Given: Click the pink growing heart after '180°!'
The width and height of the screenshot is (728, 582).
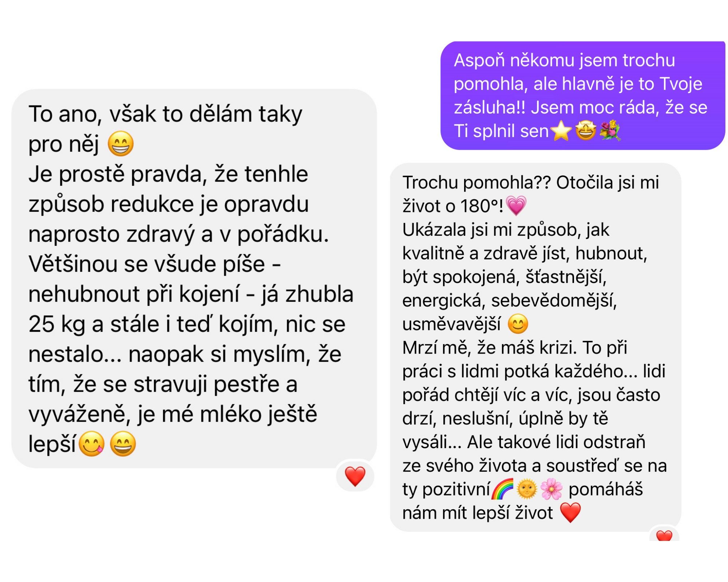Looking at the screenshot, I should pos(516,206).
